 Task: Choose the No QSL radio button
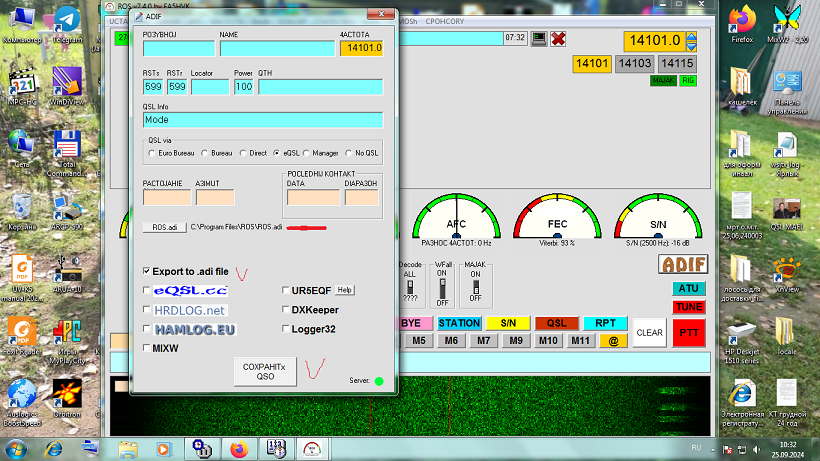[348, 153]
